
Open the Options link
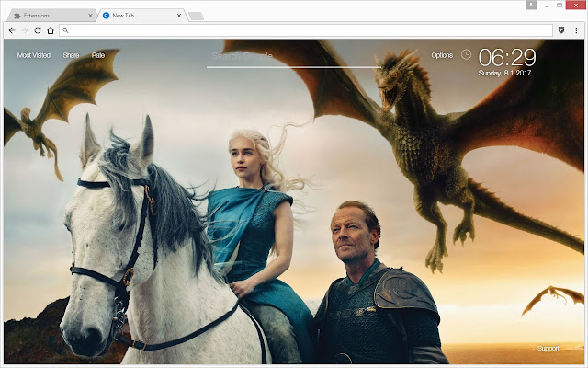442,55
